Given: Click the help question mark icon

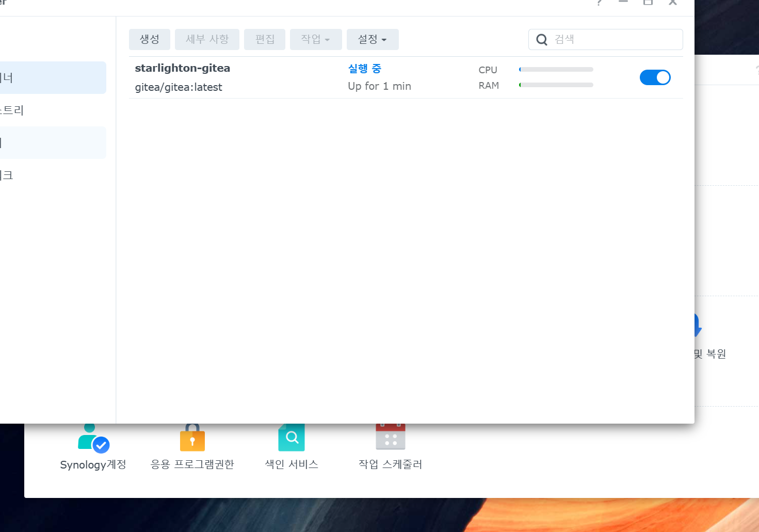Looking at the screenshot, I should click(599, 3).
